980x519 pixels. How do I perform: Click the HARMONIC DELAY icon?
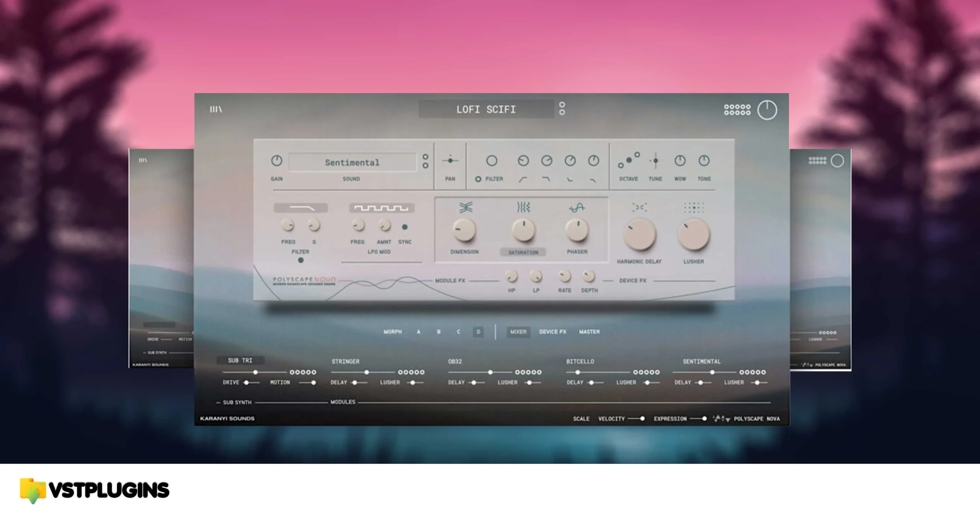pos(639,207)
